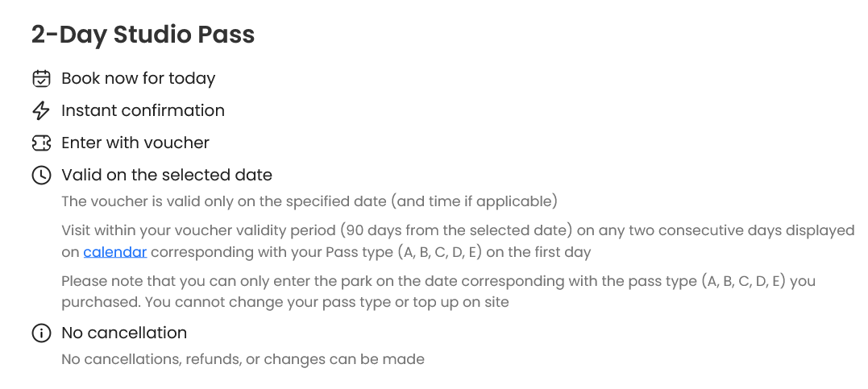The height and width of the screenshot is (389, 868).
Task: Click the clock icon beside Valid on date
Action: [x=42, y=175]
